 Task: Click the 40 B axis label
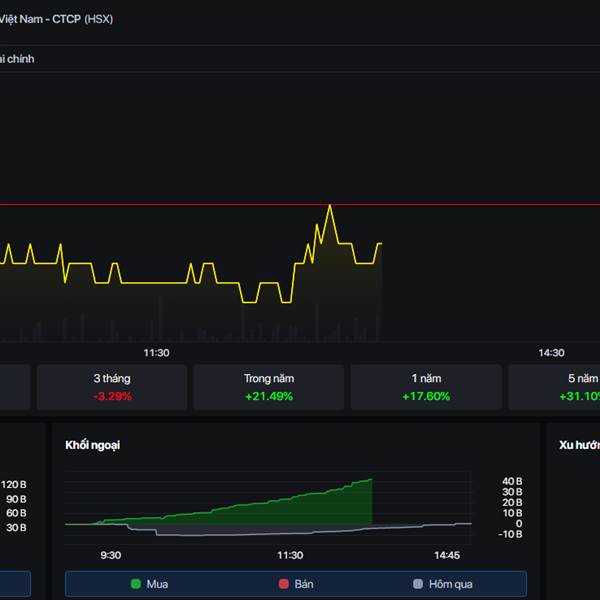(x=512, y=481)
